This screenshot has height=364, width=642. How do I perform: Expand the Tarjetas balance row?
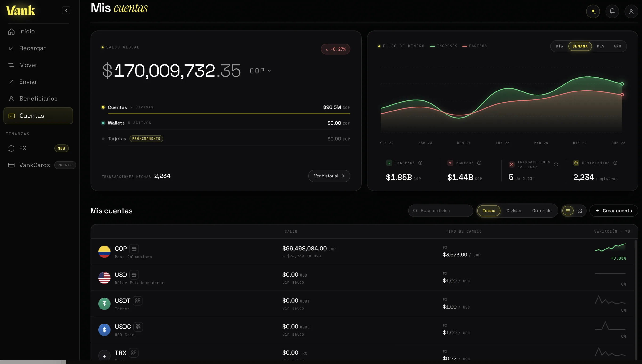pyautogui.click(x=225, y=139)
